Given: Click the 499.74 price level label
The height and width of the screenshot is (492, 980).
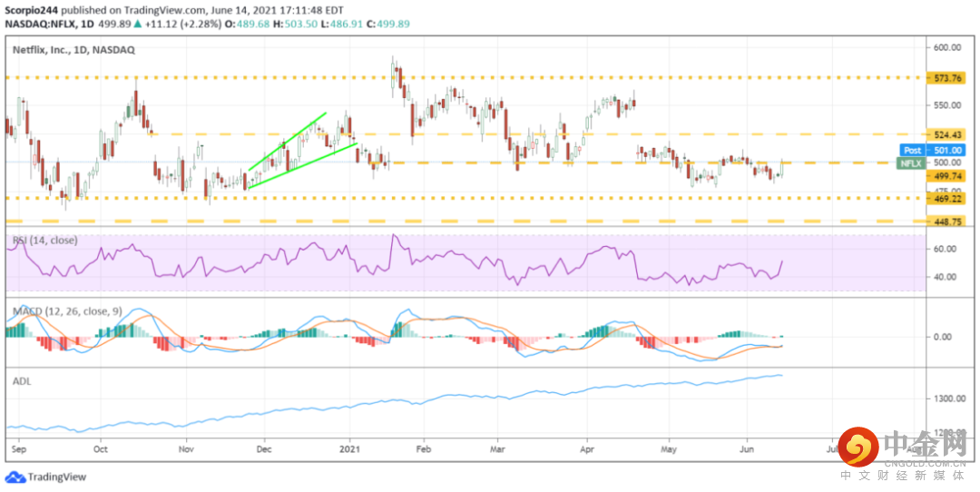Looking at the screenshot, I should (948, 177).
